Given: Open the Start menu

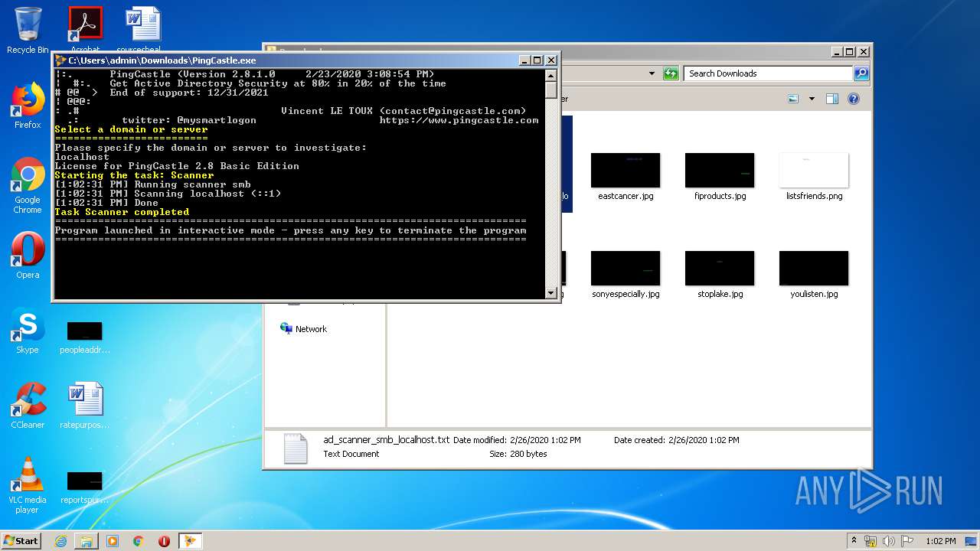Looking at the screenshot, I should (21, 540).
